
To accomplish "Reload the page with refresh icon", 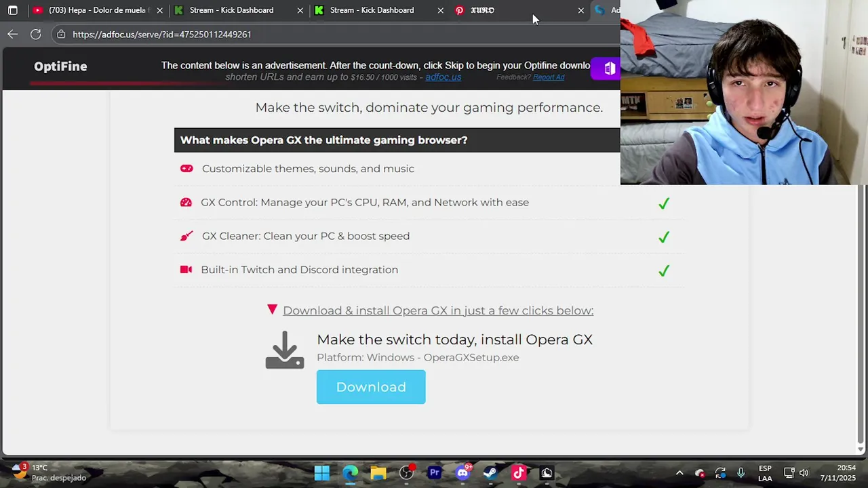I will coord(36,34).
